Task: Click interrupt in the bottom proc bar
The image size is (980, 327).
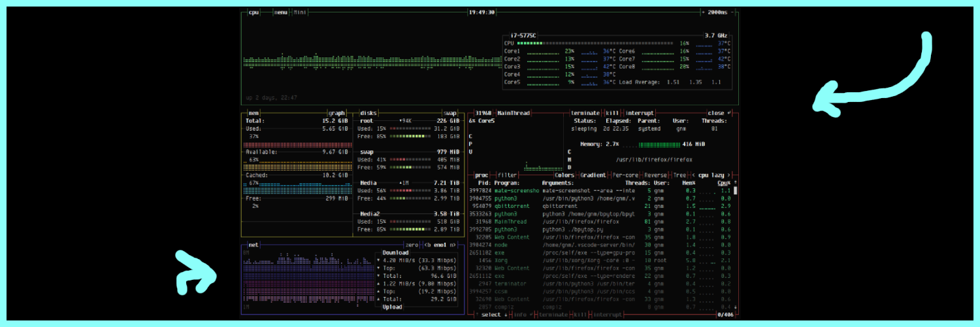Action: click(607, 315)
